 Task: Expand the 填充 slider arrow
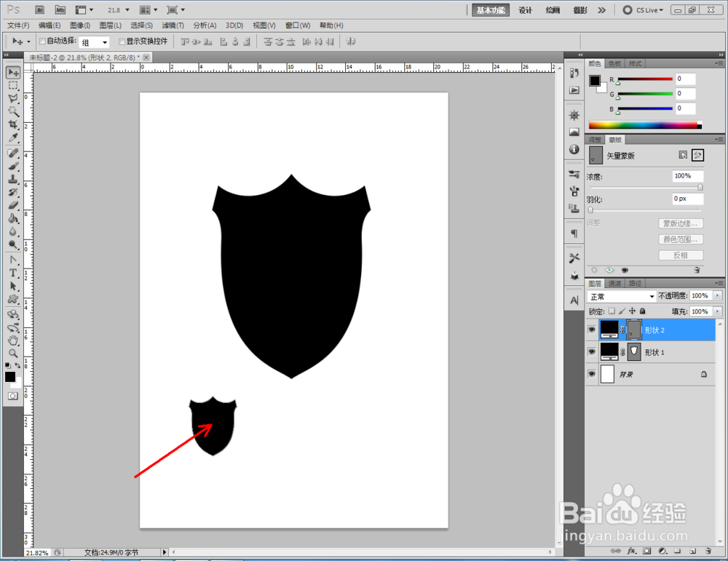click(718, 311)
